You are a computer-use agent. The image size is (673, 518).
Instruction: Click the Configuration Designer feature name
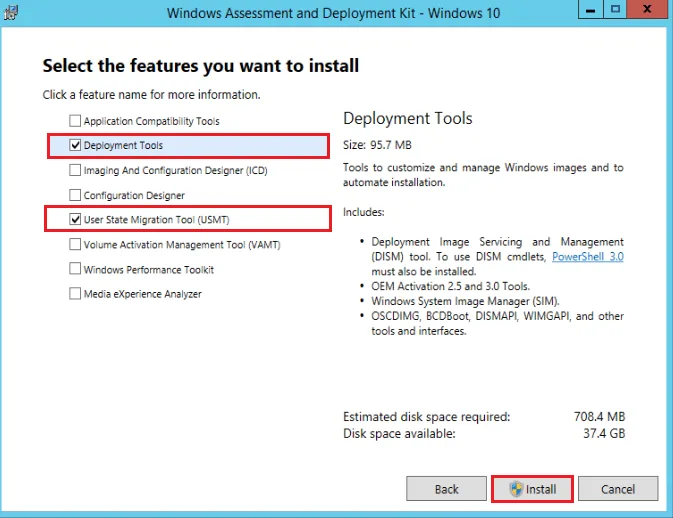coord(134,195)
